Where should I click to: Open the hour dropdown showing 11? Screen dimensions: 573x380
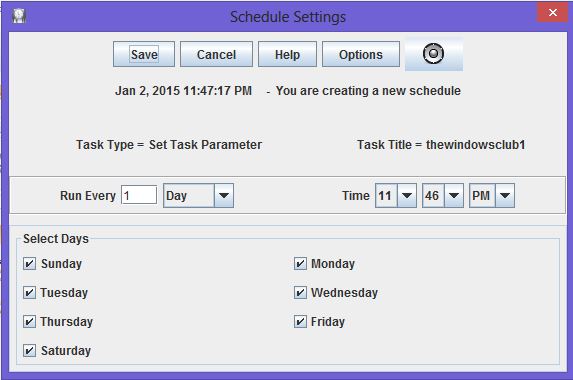(x=396, y=195)
